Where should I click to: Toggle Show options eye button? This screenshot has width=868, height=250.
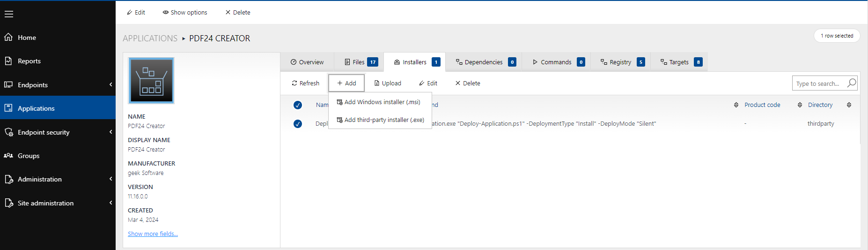pos(185,13)
